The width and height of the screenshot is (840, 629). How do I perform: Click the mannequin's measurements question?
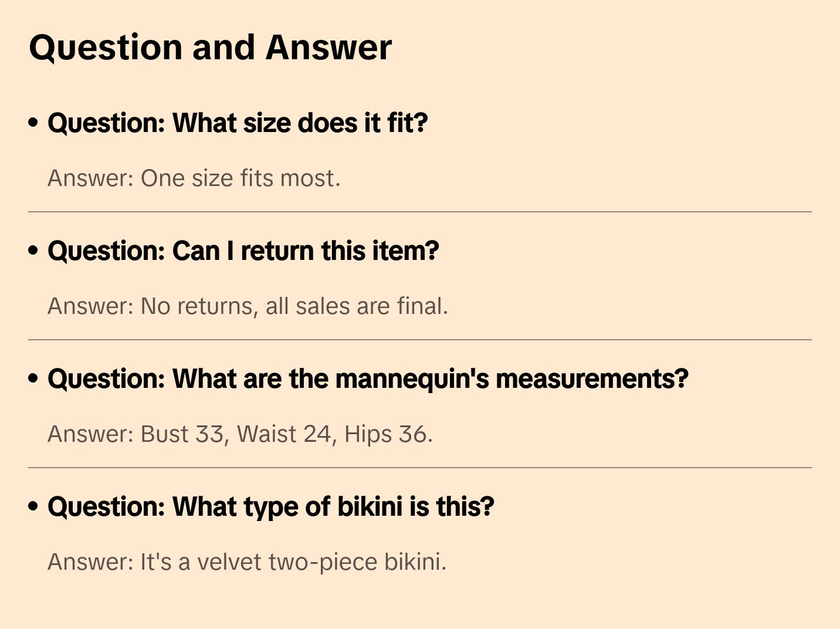368,379
